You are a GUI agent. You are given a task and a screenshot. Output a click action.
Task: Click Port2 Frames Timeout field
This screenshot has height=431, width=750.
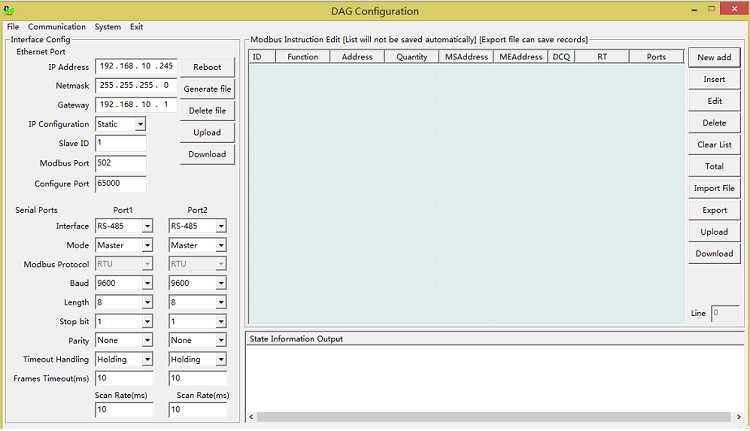pyautogui.click(x=198, y=378)
